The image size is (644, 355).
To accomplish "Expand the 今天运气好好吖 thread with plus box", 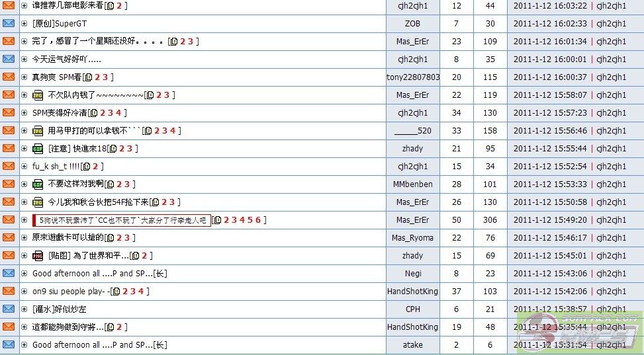I will pyautogui.click(x=24, y=59).
